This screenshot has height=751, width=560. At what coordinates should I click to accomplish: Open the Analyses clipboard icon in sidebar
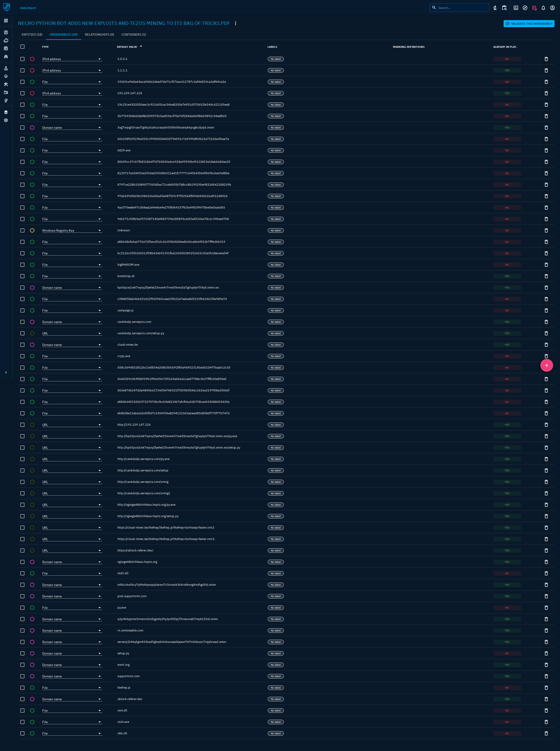click(x=6, y=32)
